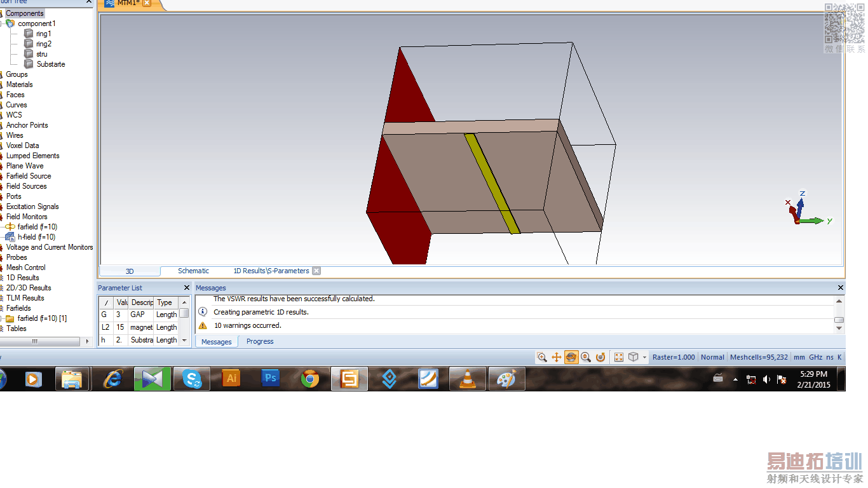Activate the pan view tool
868x488 pixels.
coord(557,357)
